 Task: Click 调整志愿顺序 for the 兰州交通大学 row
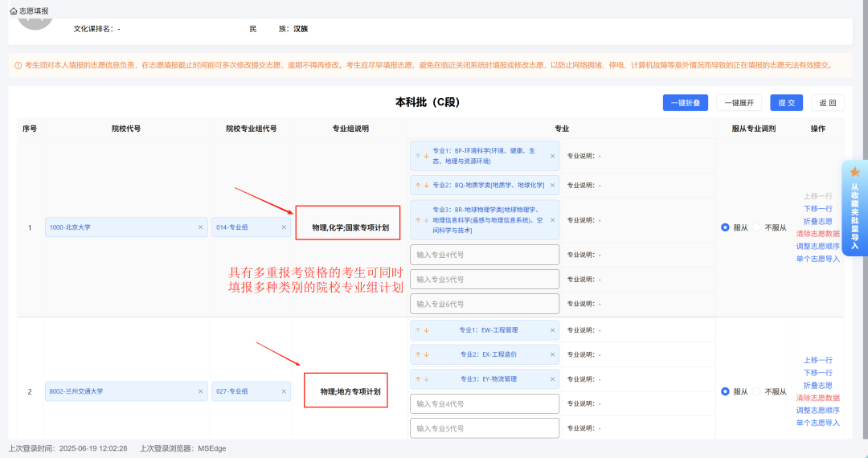click(817, 411)
